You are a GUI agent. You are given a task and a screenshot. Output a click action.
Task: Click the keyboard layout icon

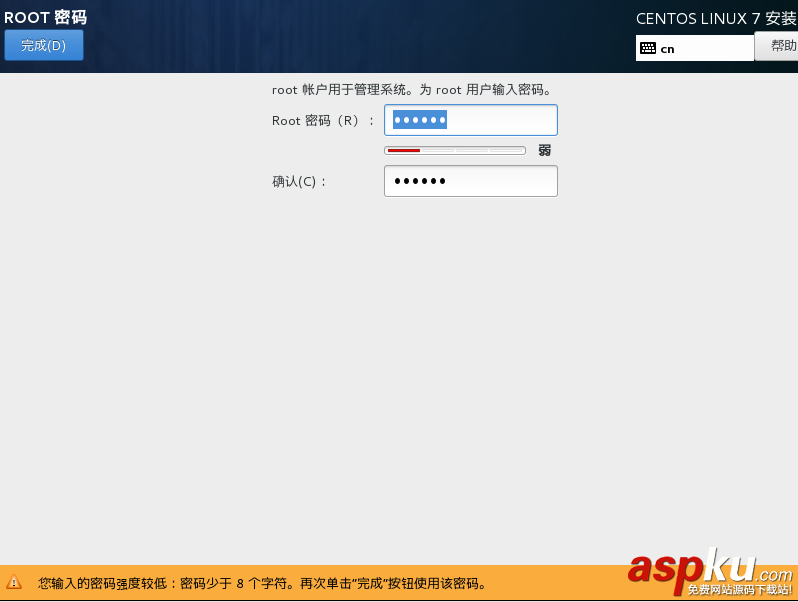[x=648, y=48]
